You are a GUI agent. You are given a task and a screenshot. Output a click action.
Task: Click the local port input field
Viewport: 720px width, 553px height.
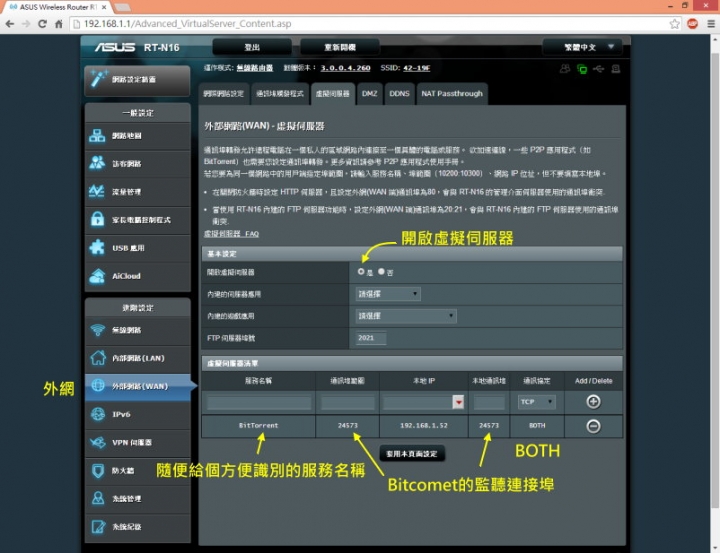click(x=489, y=403)
